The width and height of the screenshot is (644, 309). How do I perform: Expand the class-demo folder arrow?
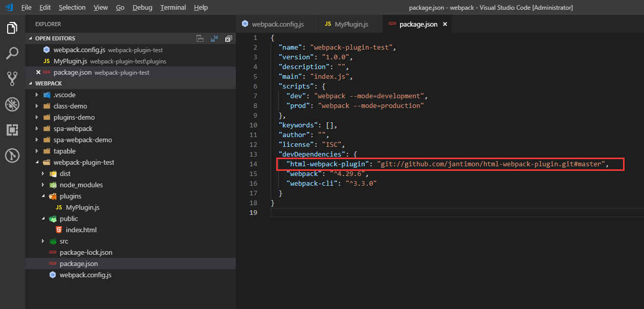click(x=37, y=106)
